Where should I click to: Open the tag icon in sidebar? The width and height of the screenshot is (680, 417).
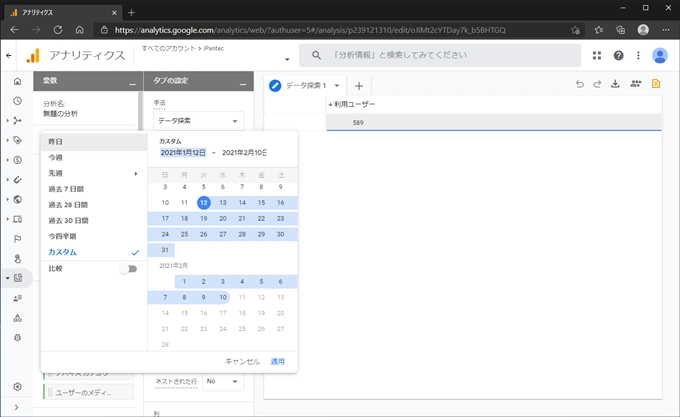coord(17,140)
